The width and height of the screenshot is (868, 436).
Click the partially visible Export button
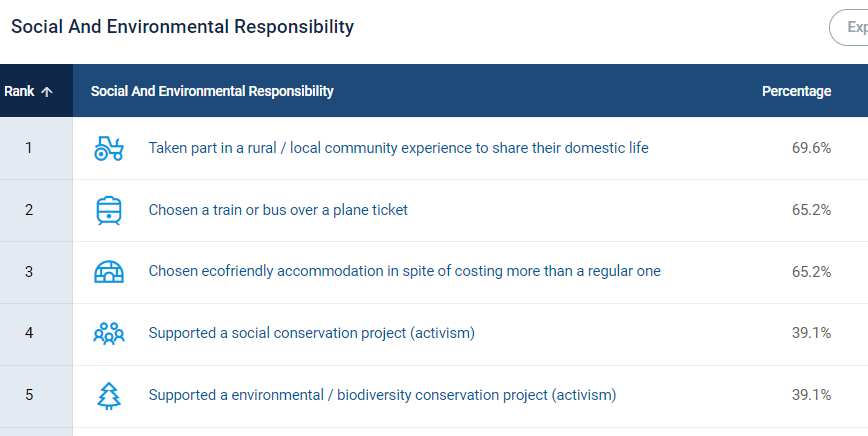coord(849,27)
